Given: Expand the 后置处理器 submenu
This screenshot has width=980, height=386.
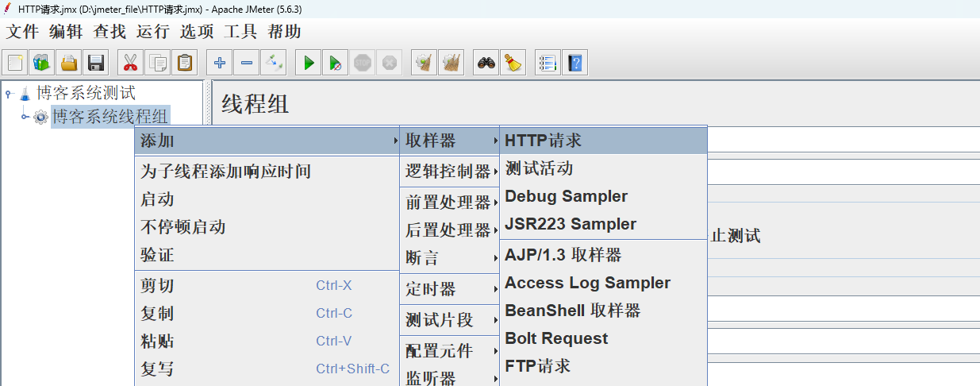Looking at the screenshot, I should pos(449,230).
